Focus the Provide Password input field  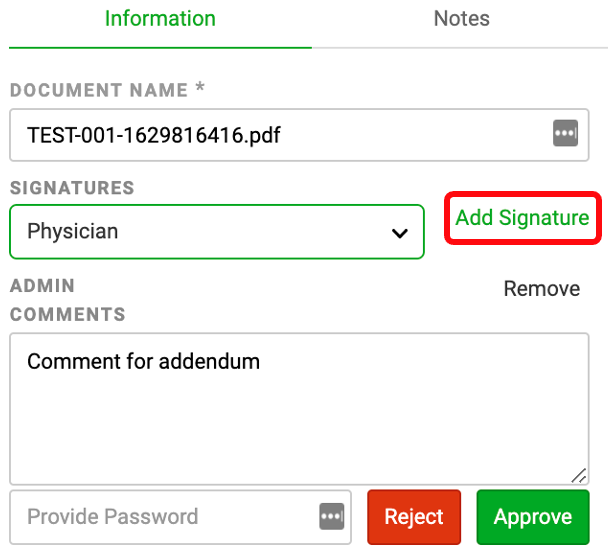[x=180, y=517]
